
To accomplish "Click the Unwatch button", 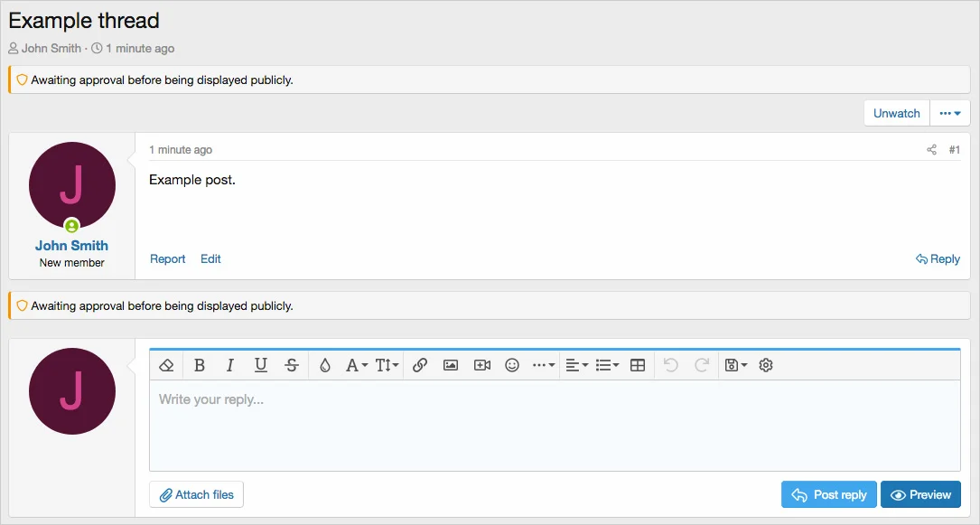I will tap(896, 113).
